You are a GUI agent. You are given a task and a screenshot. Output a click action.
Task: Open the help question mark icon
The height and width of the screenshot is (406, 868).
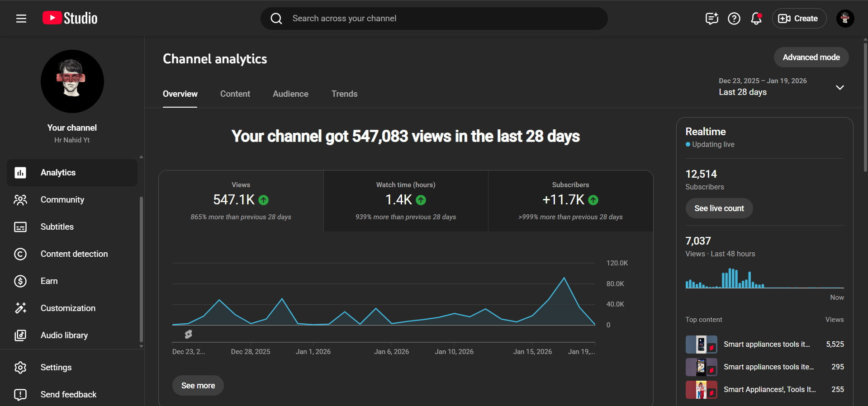tap(734, 19)
